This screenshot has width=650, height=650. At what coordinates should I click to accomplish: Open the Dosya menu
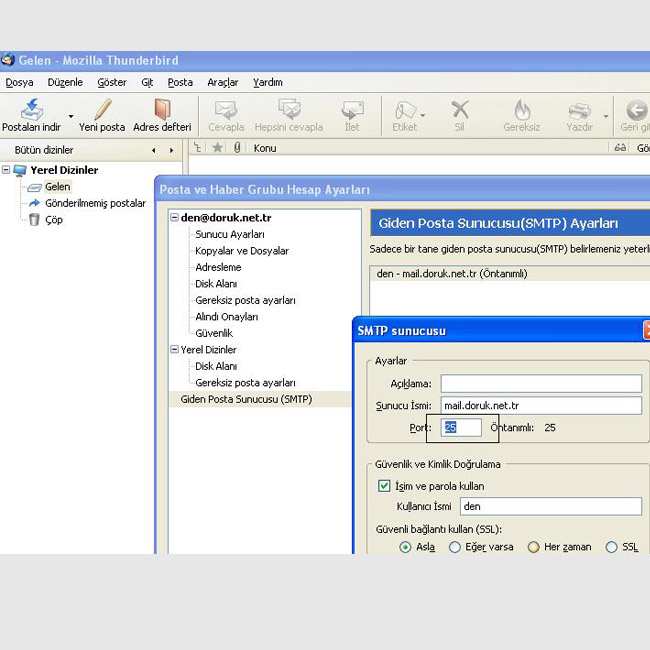[x=19, y=82]
